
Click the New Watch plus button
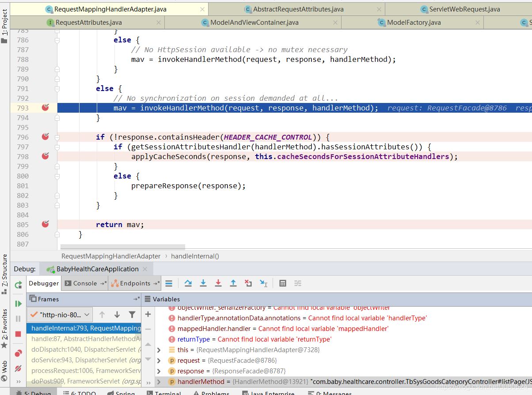[148, 315]
